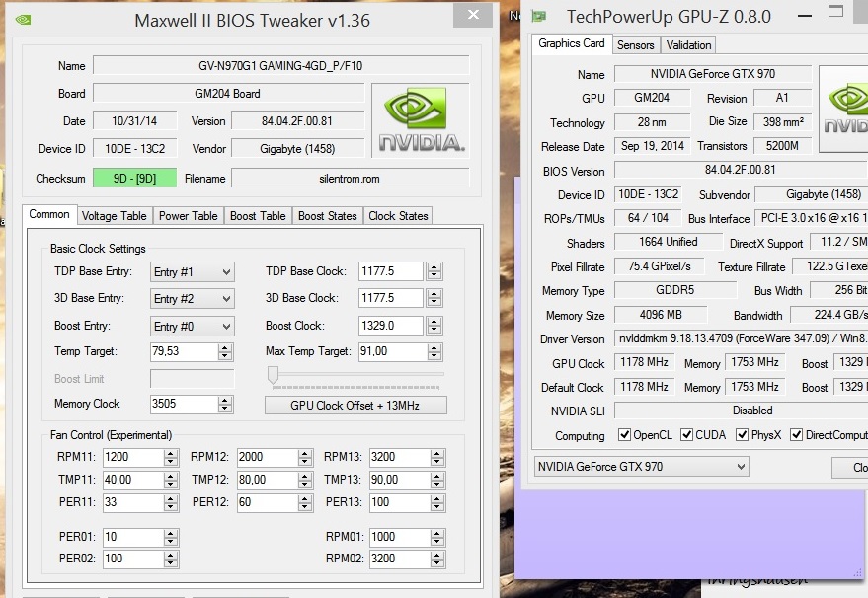Click the 3D Base Clock spinner arrows
868x598 pixels.
[x=434, y=298]
